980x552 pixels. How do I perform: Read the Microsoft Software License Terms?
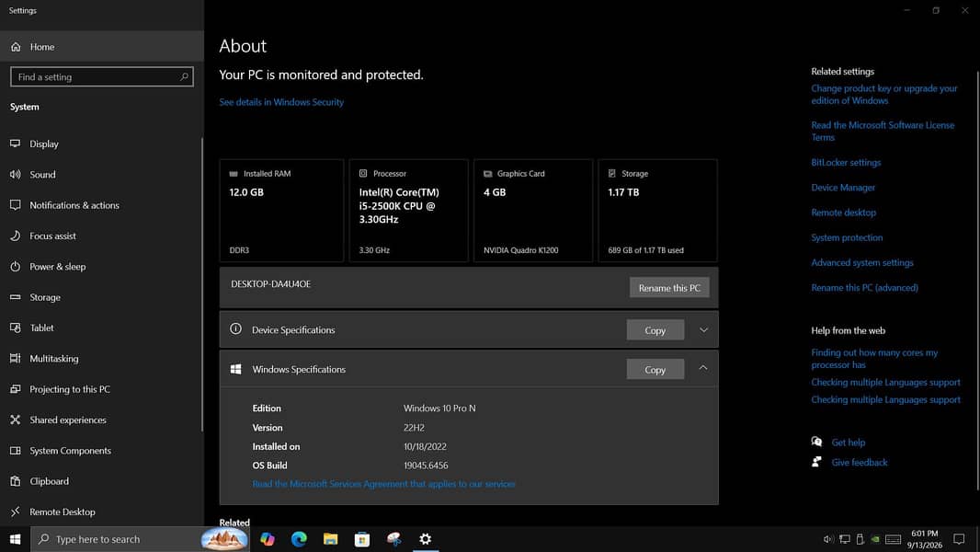883,132
